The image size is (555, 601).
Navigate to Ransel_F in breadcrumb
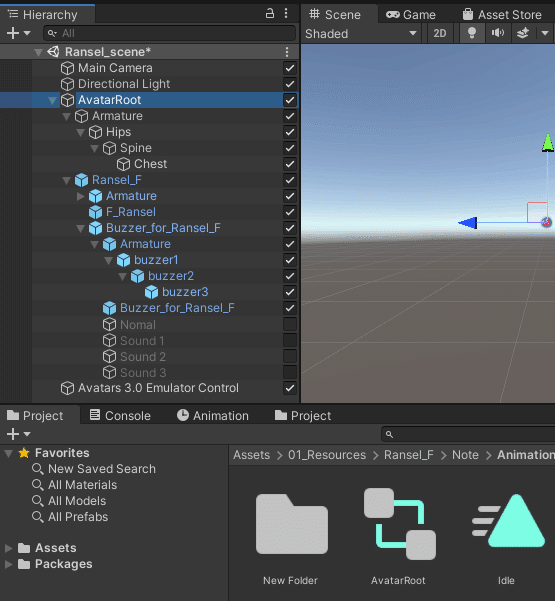[x=409, y=455]
